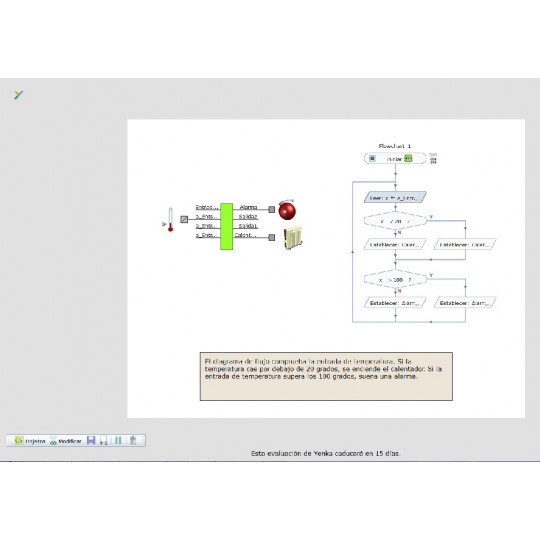
Task: Click the green flowchart controller block
Action: (x=226, y=226)
